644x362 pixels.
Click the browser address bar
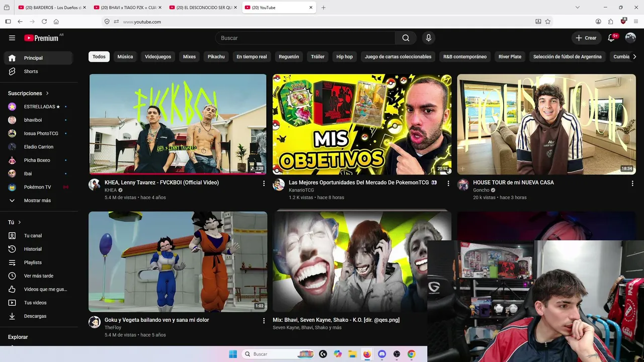point(322,22)
